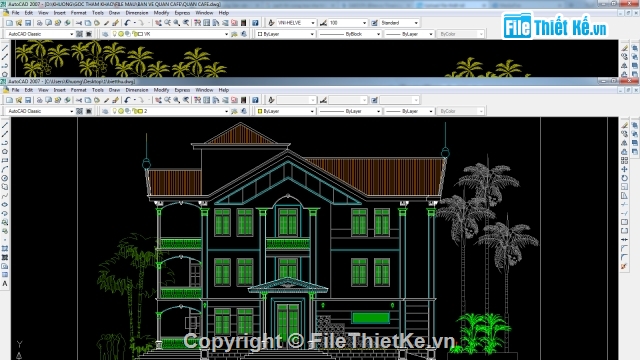Viewport: 640px width, 360px height.
Task: Open AutoCAD Classic workspace dropdown in bietthu.dwg
Action: point(40,111)
